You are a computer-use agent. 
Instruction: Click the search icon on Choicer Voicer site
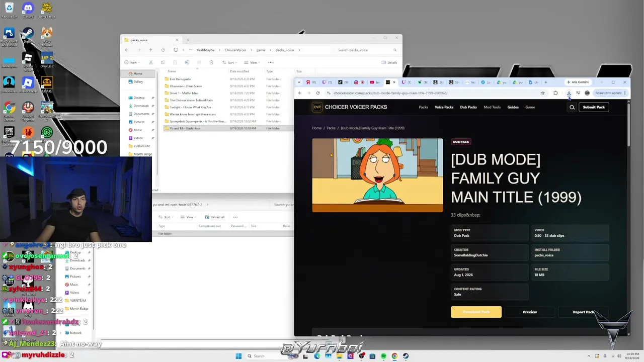(x=572, y=107)
